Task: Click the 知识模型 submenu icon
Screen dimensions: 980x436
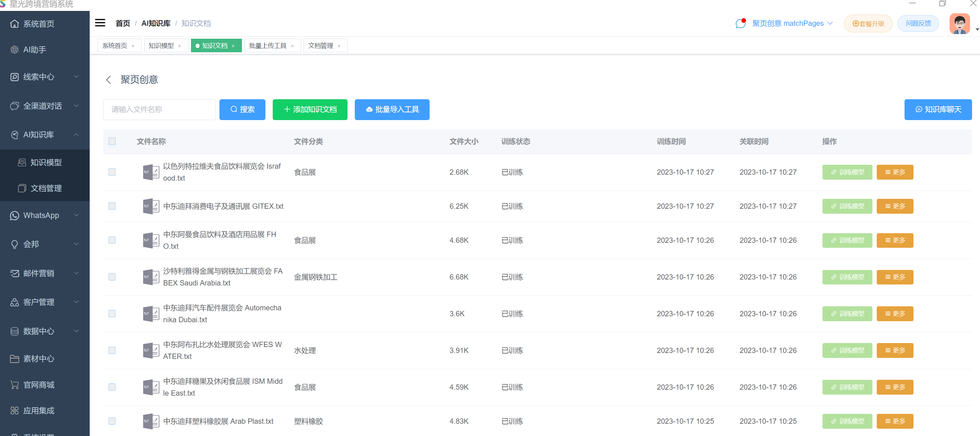Action: [x=22, y=162]
